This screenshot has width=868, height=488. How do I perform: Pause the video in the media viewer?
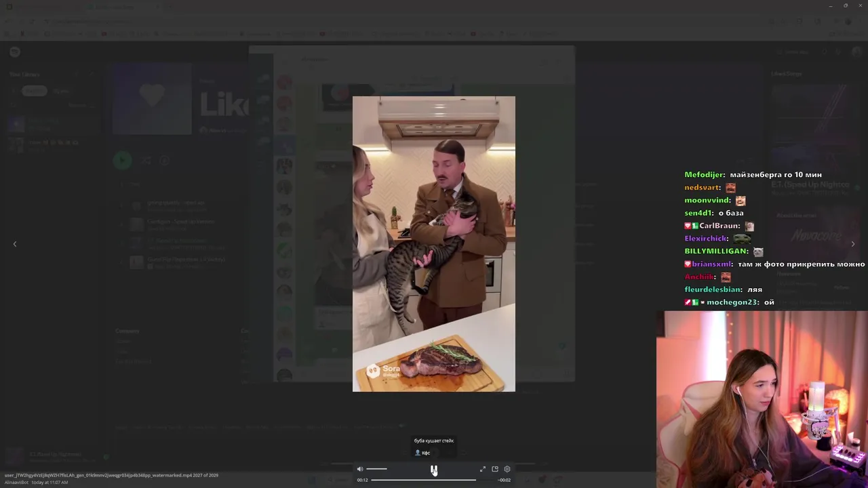[x=434, y=469]
